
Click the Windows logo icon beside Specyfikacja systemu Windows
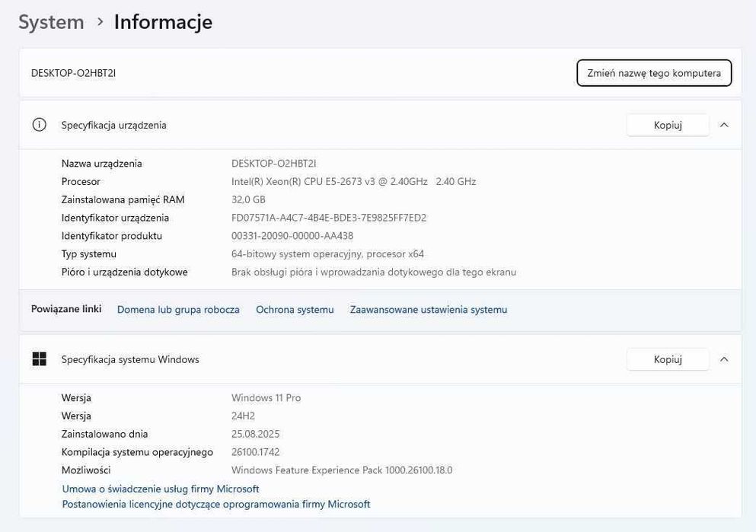[x=39, y=359]
